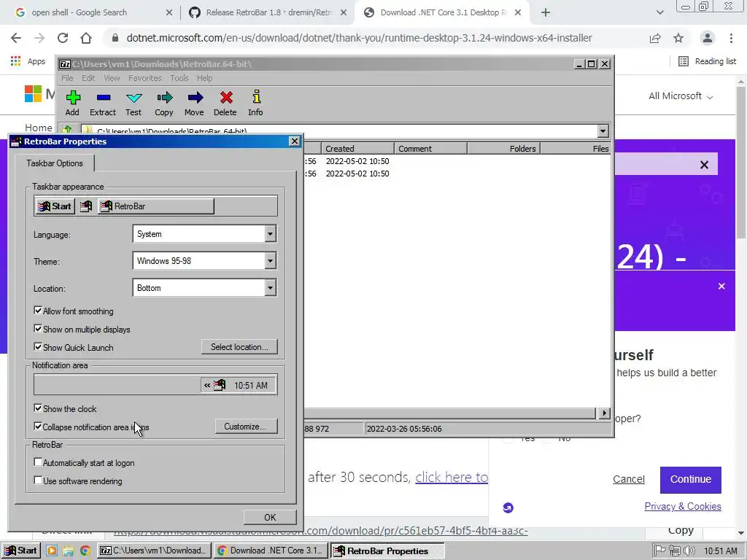This screenshot has width=747, height=560.
Task: Open the Theme dropdown showing Windows 95-98
Action: point(271,260)
